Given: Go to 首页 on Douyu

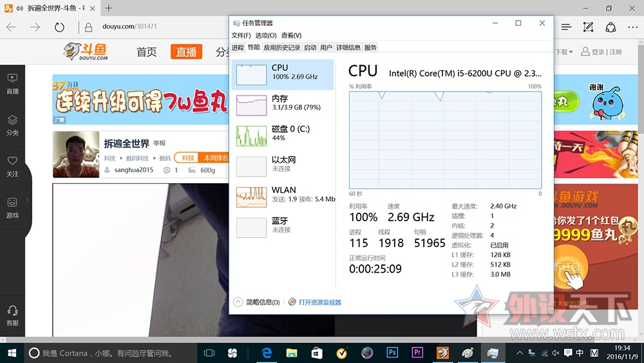Looking at the screenshot, I should point(147,52).
